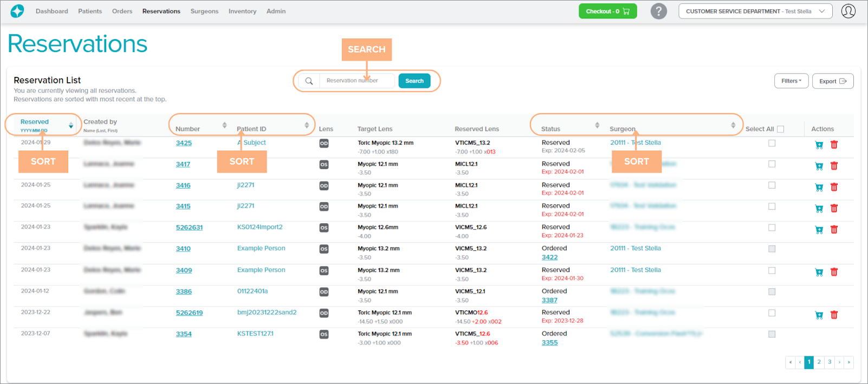868x384 pixels.
Task: Click the red trash icon for reservation 3409
Action: [x=834, y=272]
